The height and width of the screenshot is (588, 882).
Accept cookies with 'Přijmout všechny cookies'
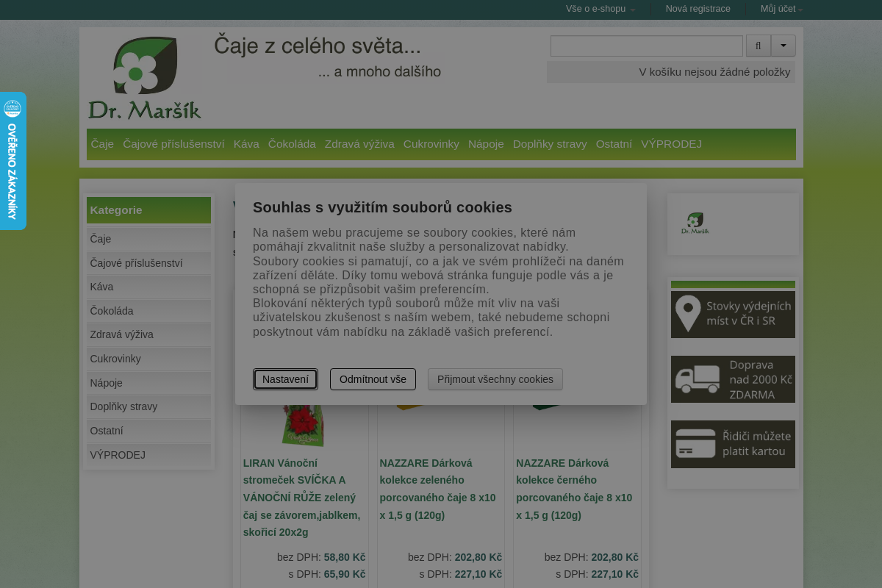495,379
